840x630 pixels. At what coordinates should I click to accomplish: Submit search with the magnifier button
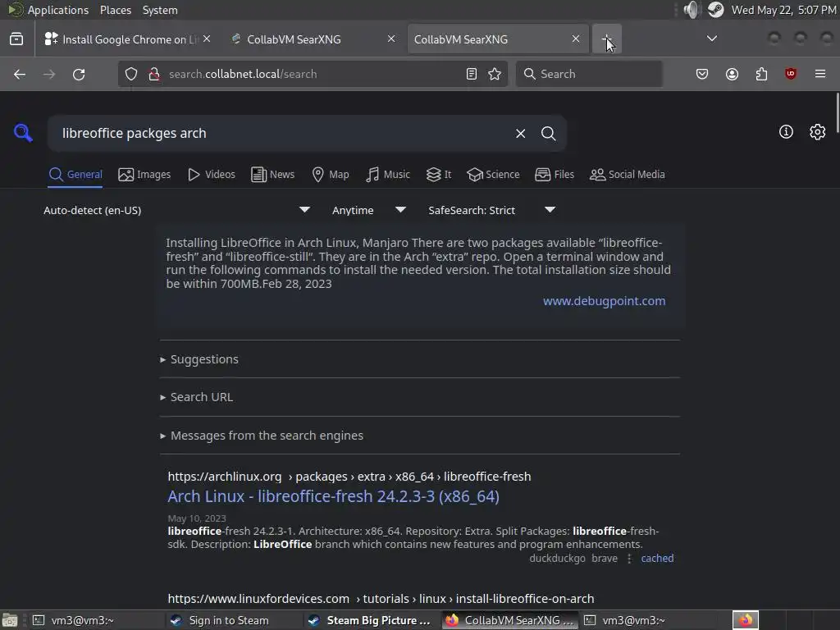pyautogui.click(x=548, y=134)
